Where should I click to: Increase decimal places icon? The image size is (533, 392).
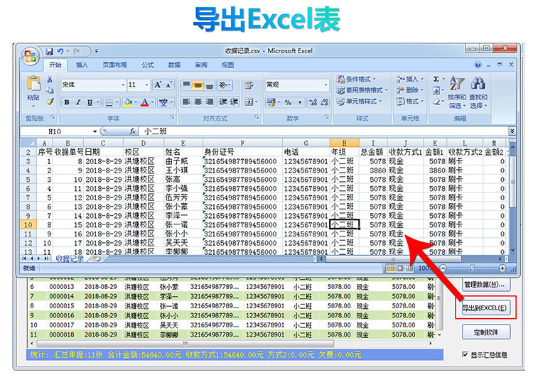[313, 102]
